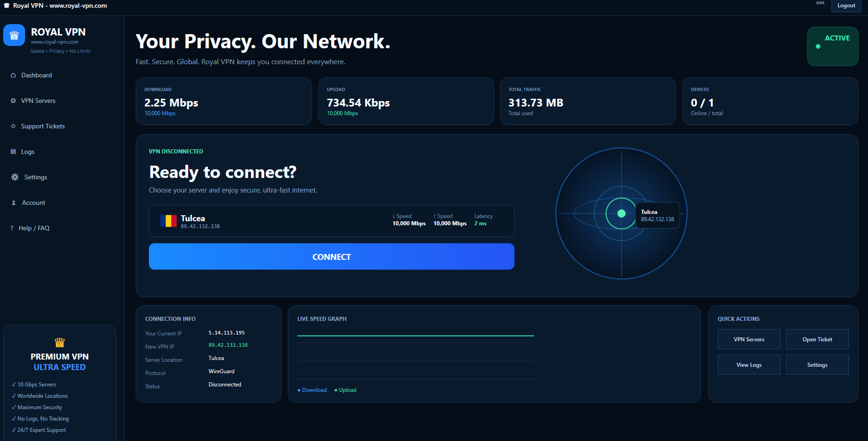Click Total Traffic value 313.73 MB
This screenshot has width=868, height=441.
click(x=536, y=103)
